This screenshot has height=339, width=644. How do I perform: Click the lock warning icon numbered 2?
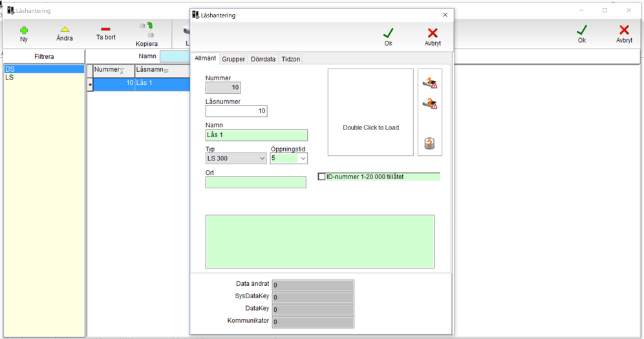point(429,103)
